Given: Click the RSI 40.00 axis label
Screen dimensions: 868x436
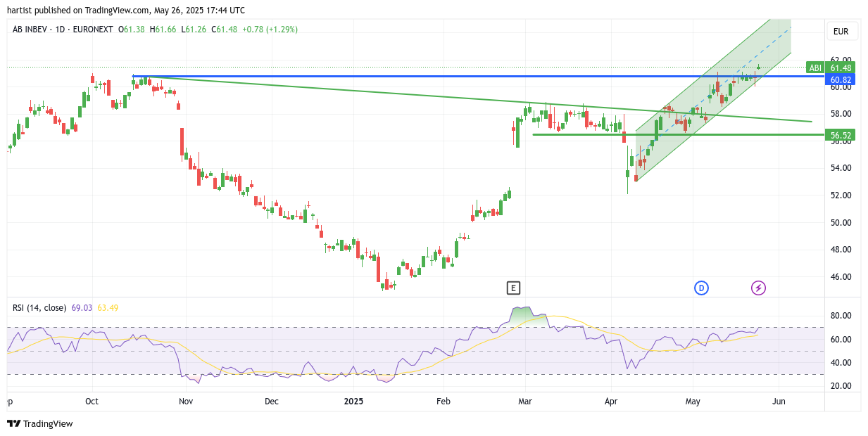Looking at the screenshot, I should (841, 363).
